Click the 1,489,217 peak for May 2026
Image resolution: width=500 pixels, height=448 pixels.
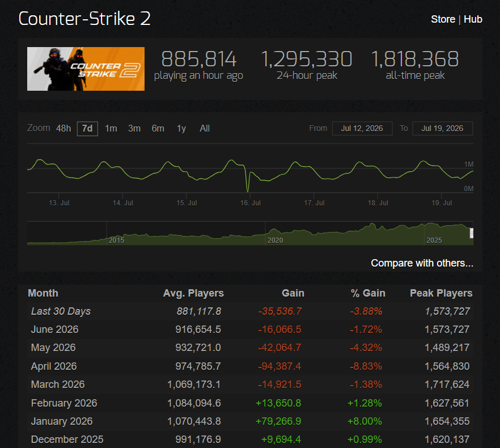click(x=447, y=348)
